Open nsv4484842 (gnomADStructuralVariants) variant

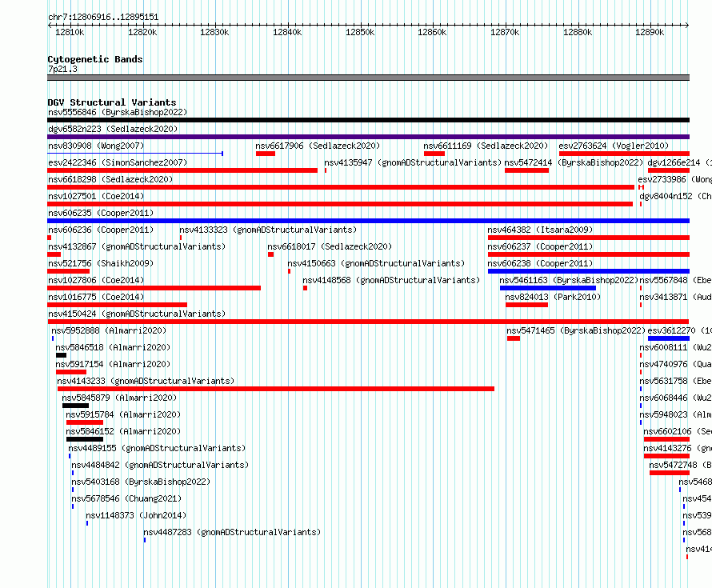pos(160,465)
